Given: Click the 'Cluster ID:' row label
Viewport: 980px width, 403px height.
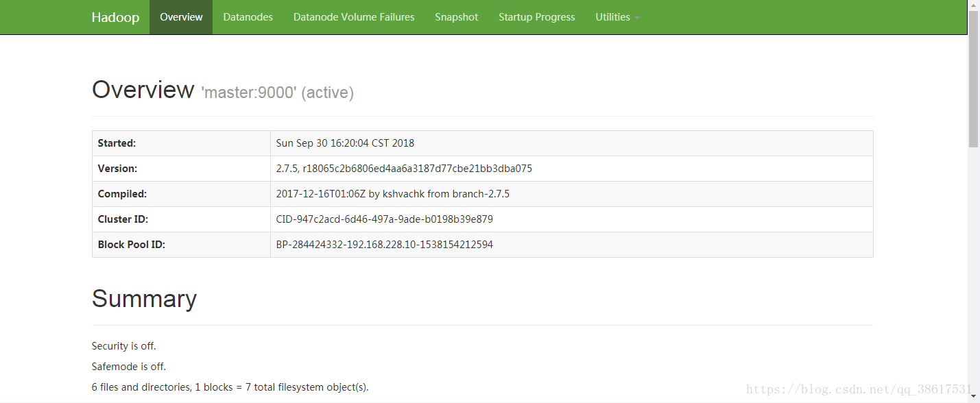Looking at the screenshot, I should [x=123, y=219].
